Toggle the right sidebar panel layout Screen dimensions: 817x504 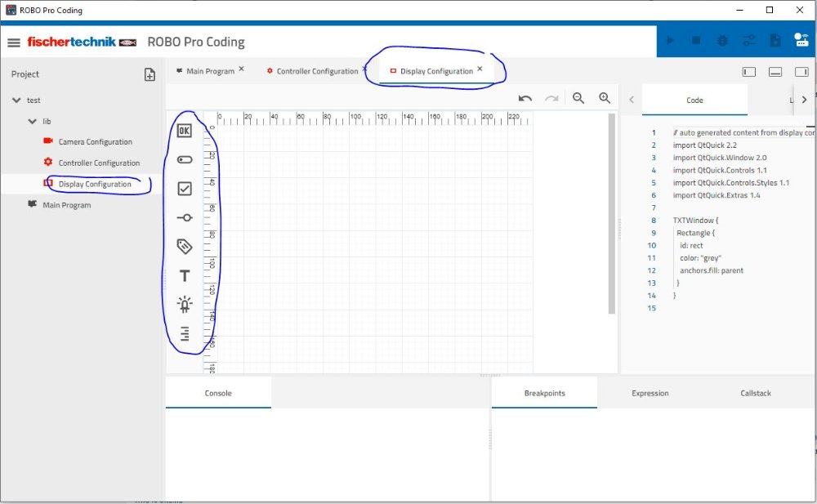(801, 72)
